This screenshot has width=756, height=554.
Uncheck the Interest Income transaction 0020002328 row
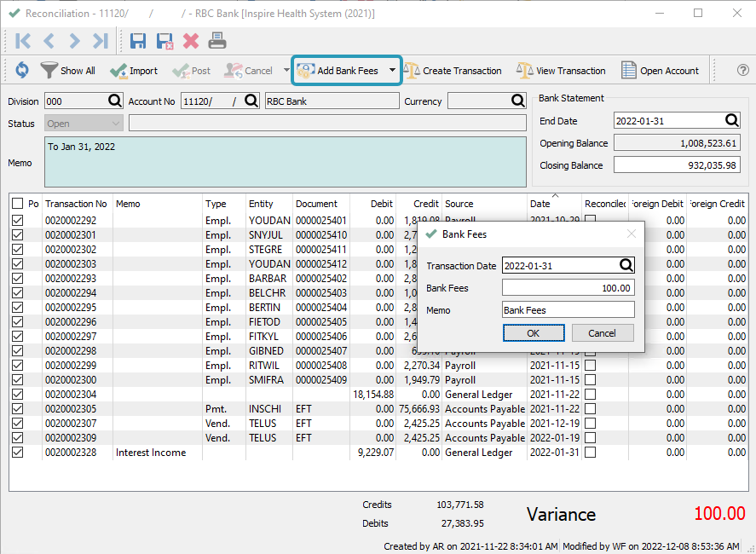18,453
